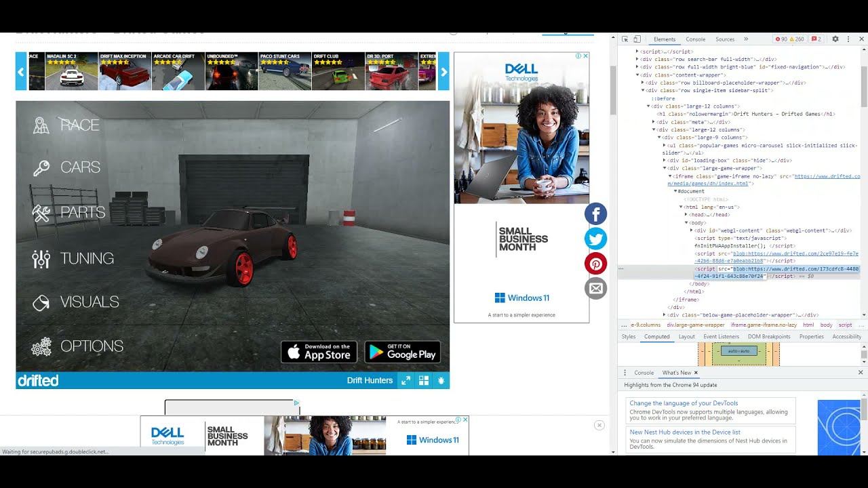Viewport: 868px width, 488px height.
Task: Toggle the game fullscreen expand icon
Action: point(406,380)
